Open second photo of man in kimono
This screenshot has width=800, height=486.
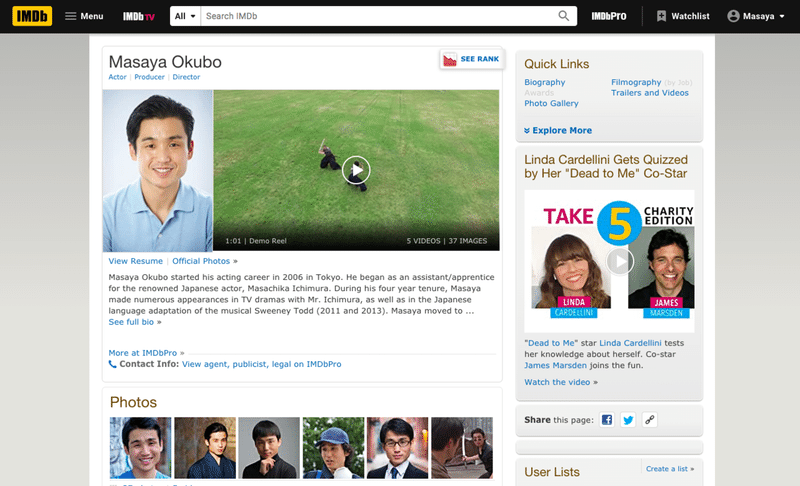205,448
